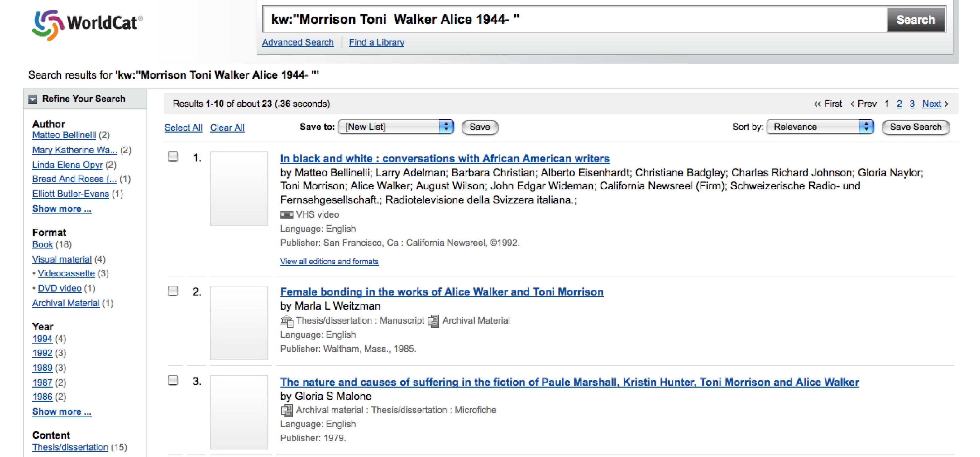Image resolution: width=980 pixels, height=457 pixels.
Task: Open The nature and causes of suffering title
Action: (x=569, y=382)
